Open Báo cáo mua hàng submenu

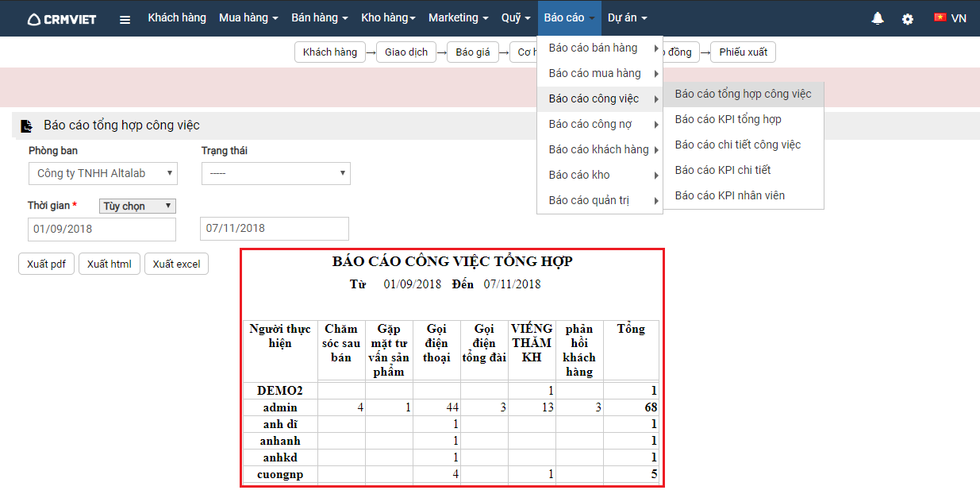pos(600,74)
